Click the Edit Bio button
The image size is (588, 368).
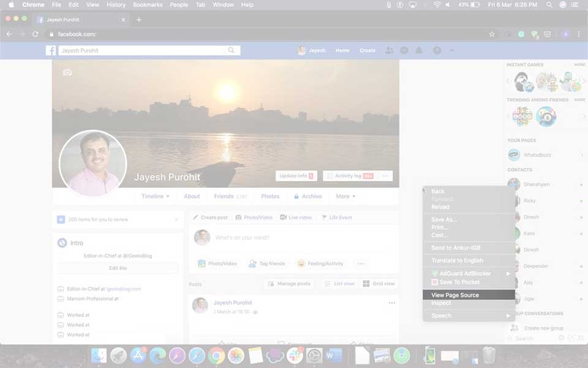118,268
